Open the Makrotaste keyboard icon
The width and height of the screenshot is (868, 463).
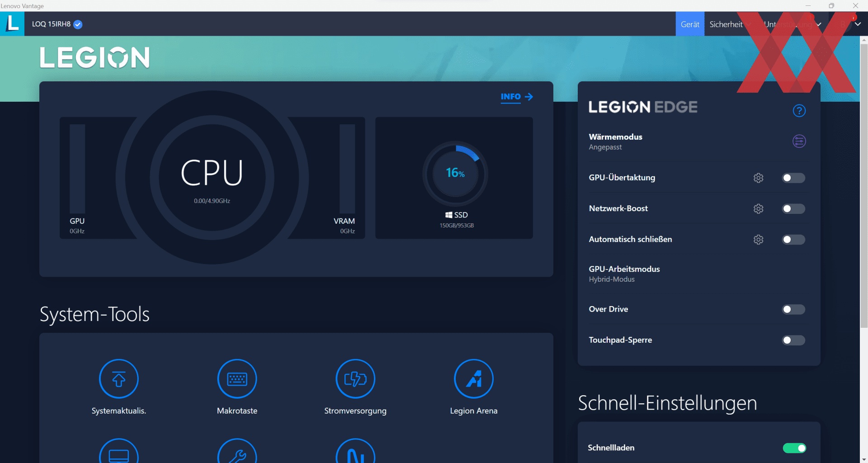point(237,379)
